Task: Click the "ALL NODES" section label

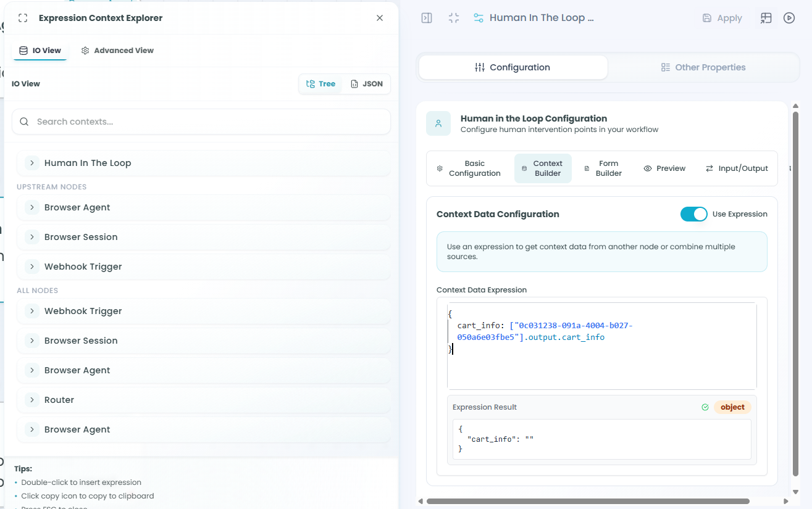Action: 38,291
